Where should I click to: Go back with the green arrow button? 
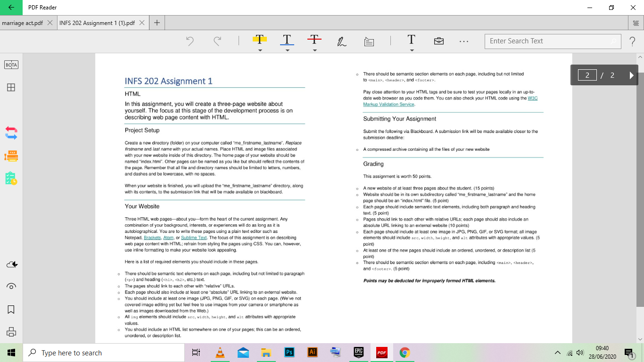11,8
